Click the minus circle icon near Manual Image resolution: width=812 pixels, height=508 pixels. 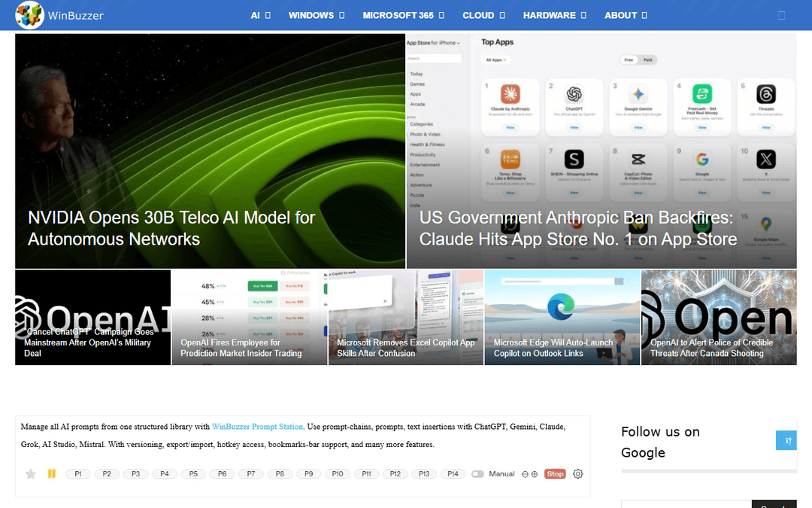(525, 474)
